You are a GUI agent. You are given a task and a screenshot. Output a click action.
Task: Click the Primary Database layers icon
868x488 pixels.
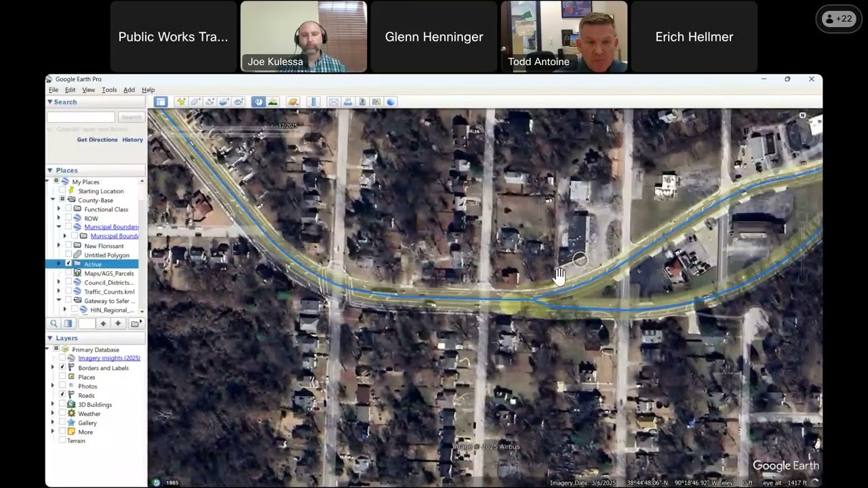click(x=65, y=350)
